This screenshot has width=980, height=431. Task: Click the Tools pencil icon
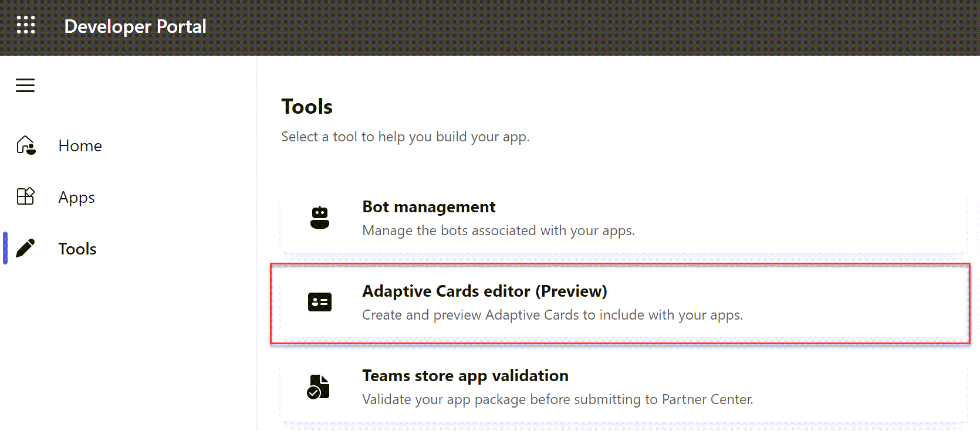coord(25,248)
